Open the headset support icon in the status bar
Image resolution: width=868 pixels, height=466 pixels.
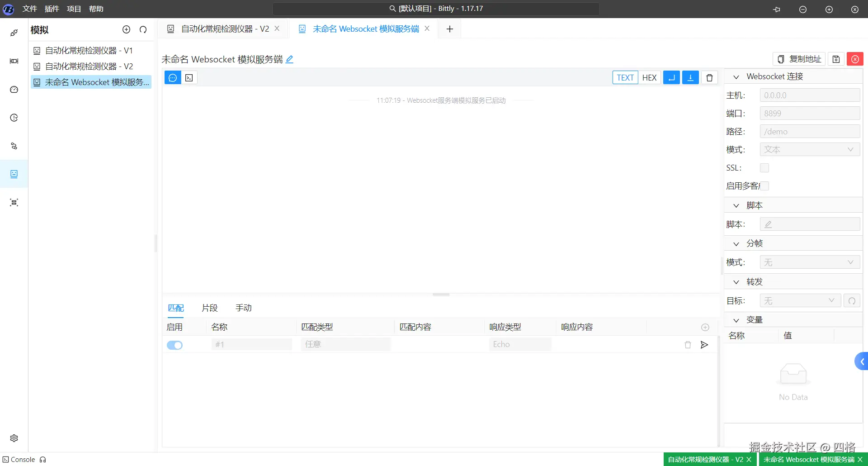coord(43,460)
